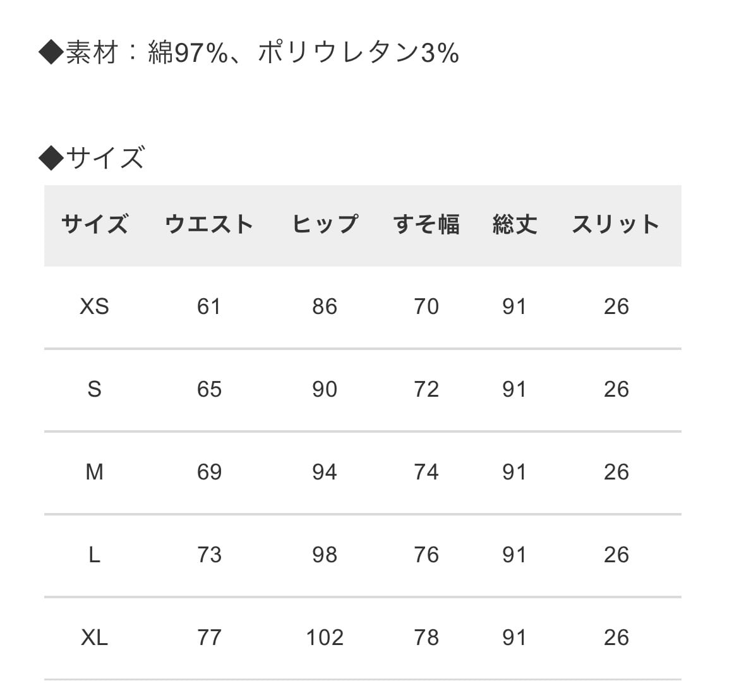Click the M size row label

94,472
